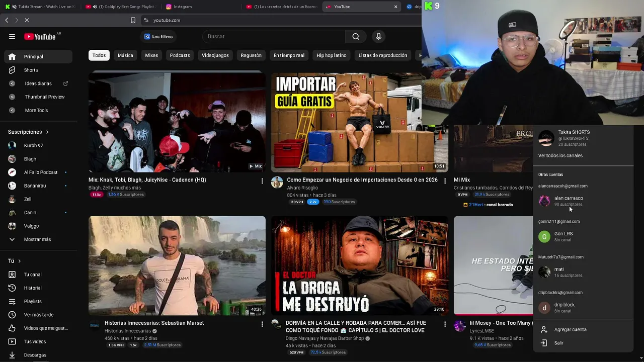Switch to the Coldplay Best Songs tab
Image resolution: width=644 pixels, height=362 pixels.
click(121, 7)
